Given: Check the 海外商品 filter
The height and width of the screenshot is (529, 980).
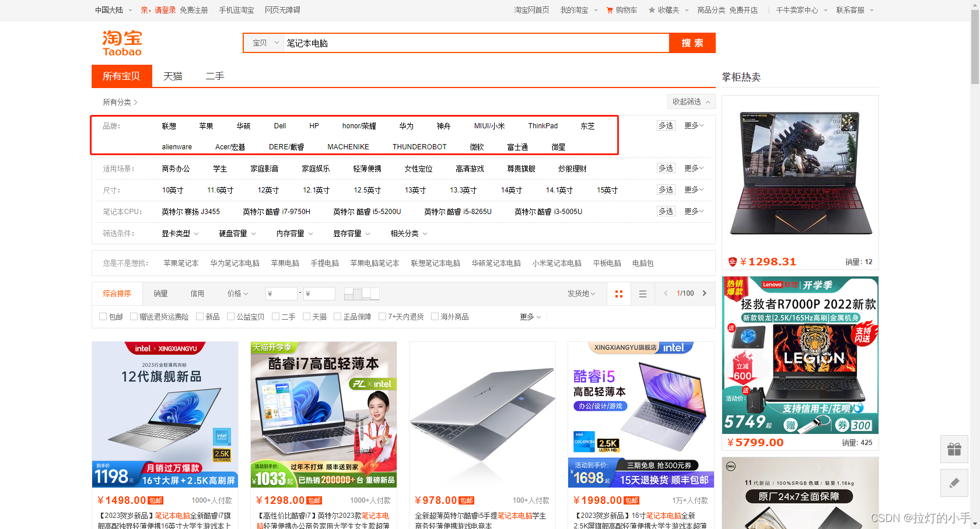Looking at the screenshot, I should pyautogui.click(x=435, y=317).
